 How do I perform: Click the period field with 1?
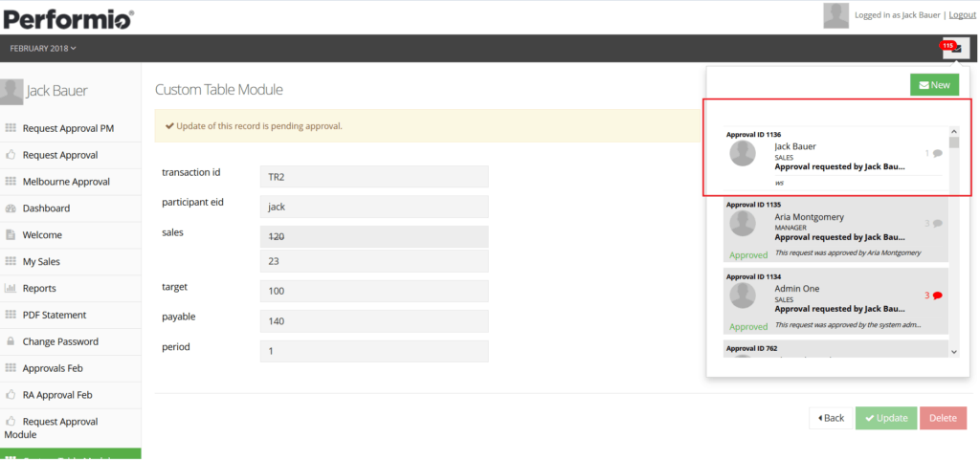tap(374, 351)
